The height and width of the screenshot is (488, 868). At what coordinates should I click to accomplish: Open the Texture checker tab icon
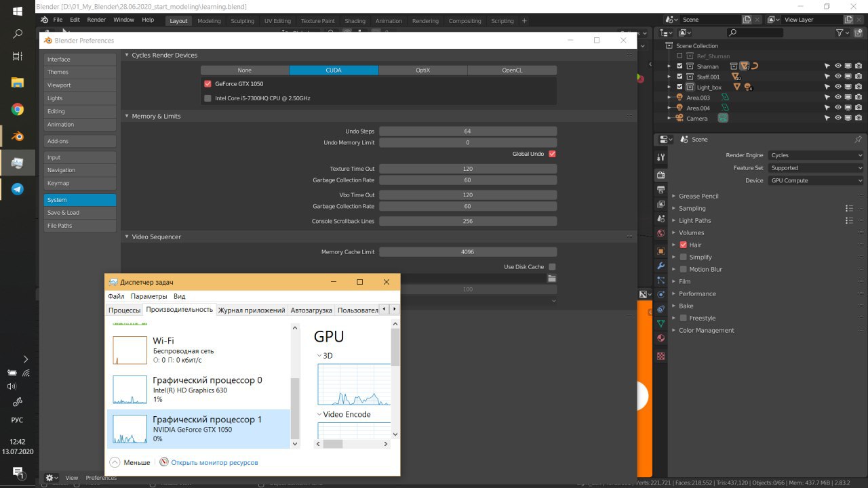661,356
